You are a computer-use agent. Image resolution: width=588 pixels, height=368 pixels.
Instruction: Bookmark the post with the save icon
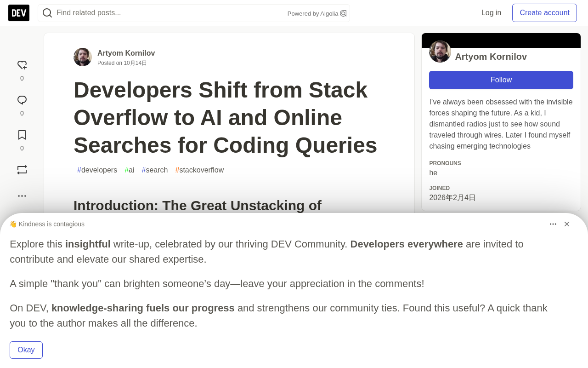tap(22, 135)
